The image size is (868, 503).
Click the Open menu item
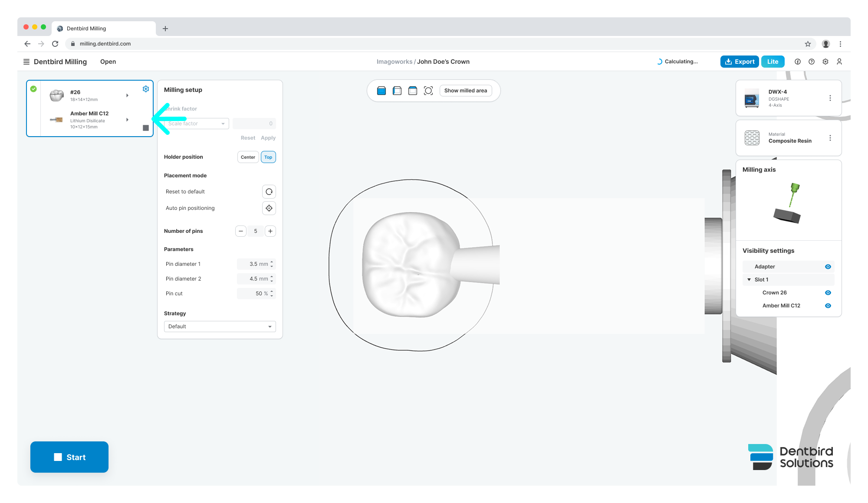[108, 62]
